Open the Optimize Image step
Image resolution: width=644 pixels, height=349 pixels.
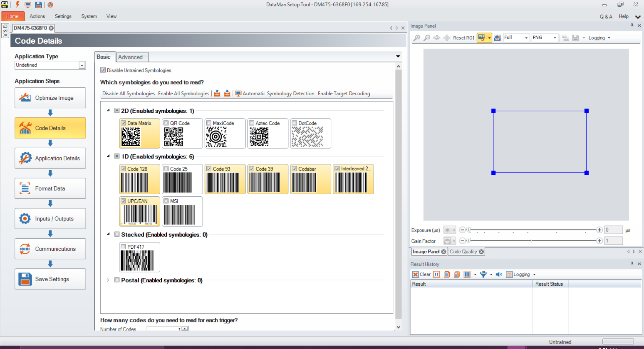click(50, 98)
